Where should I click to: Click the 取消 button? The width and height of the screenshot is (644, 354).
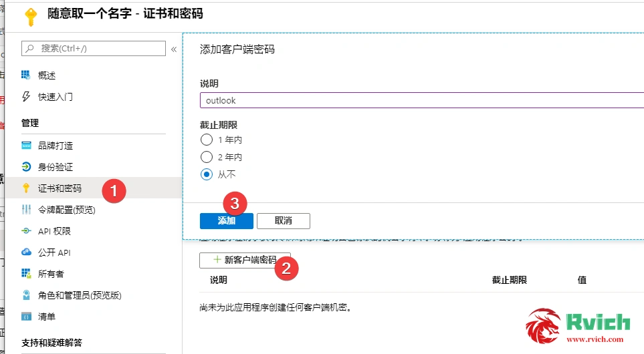click(x=283, y=221)
